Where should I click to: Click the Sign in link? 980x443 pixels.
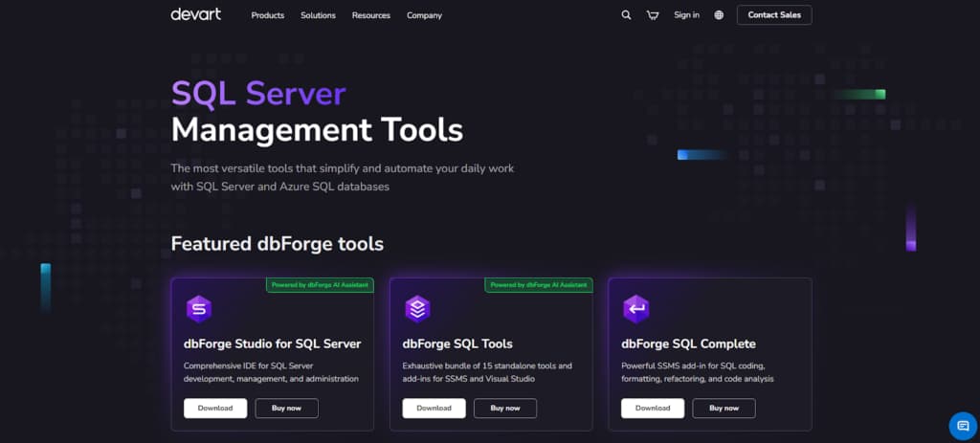[687, 15]
